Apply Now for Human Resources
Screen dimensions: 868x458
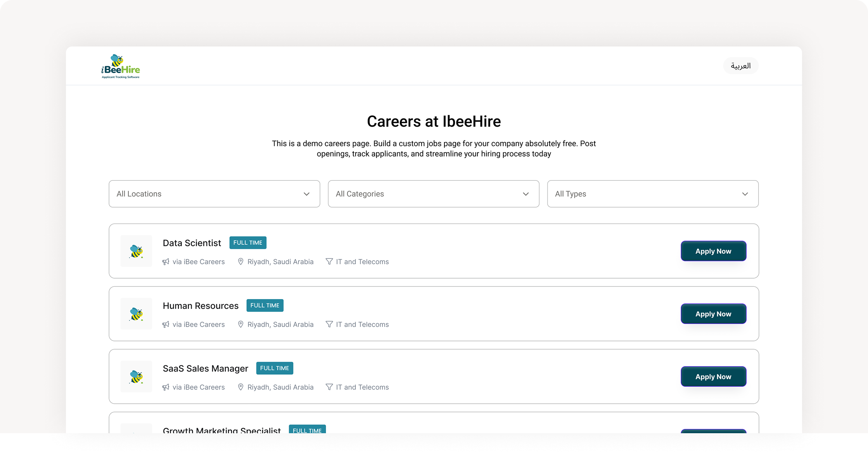[x=713, y=314]
